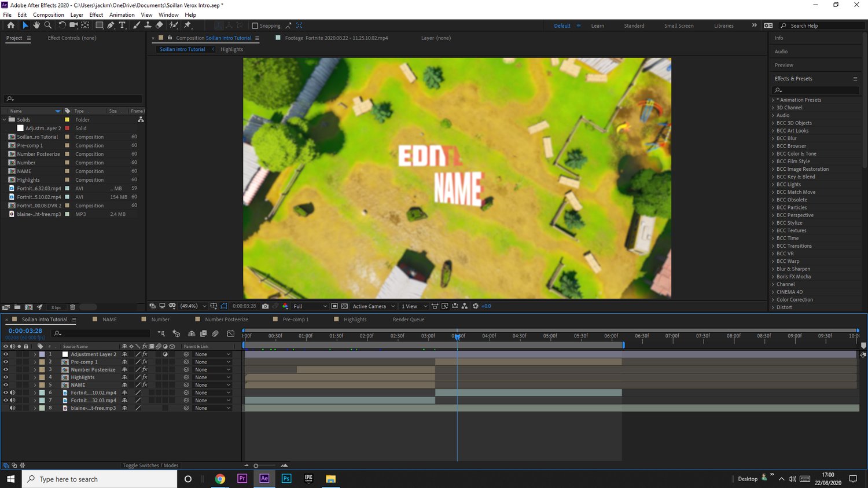Select the Rectangle shape tool
This screenshot has height=488, width=868.
[100, 25]
